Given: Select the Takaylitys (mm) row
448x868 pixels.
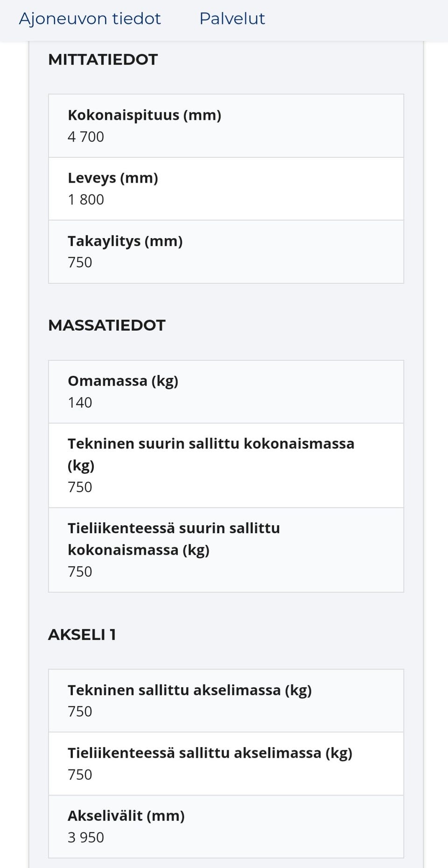Looking at the screenshot, I should pos(225,251).
